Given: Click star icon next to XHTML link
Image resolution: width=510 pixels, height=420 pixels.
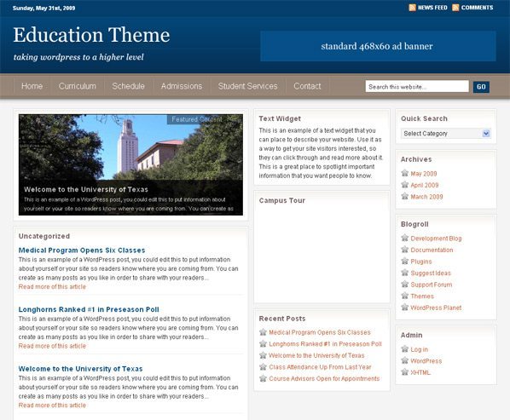Looking at the screenshot, I should (x=404, y=372).
